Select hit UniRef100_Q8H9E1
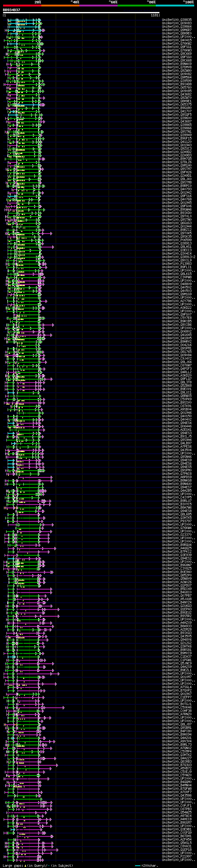This screenshot has width=197, height=868. [177, 101]
